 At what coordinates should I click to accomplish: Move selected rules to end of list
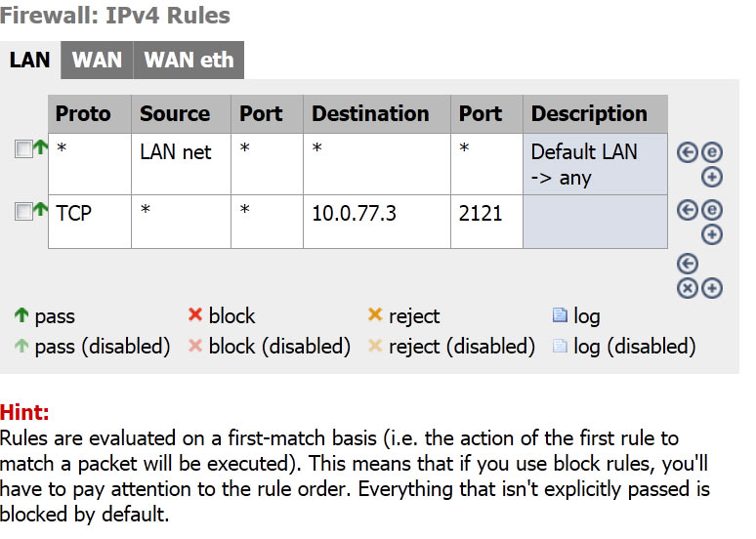687,264
